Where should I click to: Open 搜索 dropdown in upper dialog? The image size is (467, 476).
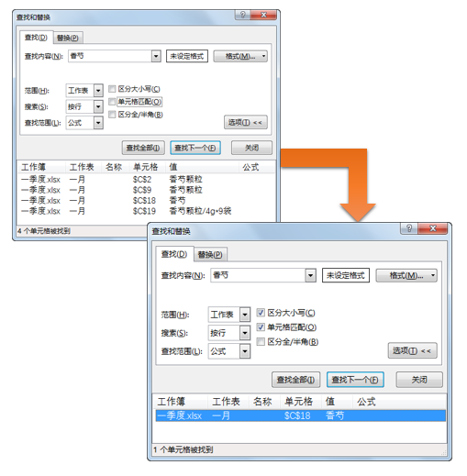point(98,106)
